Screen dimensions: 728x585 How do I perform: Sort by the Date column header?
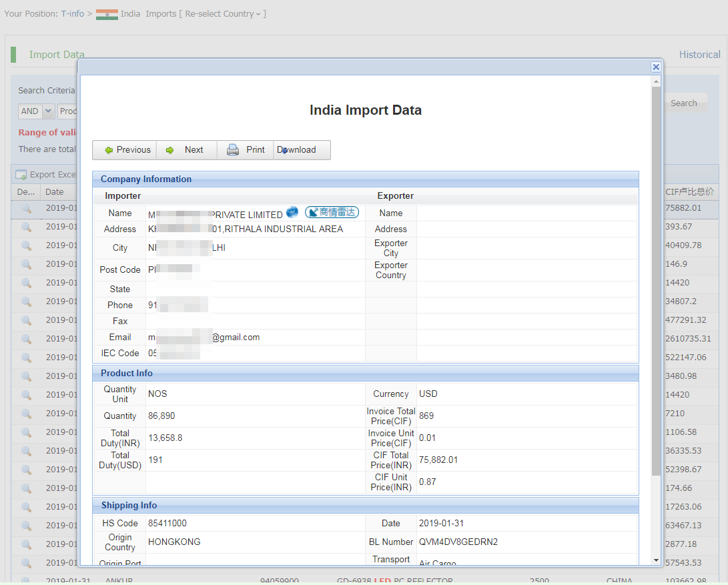[55, 192]
